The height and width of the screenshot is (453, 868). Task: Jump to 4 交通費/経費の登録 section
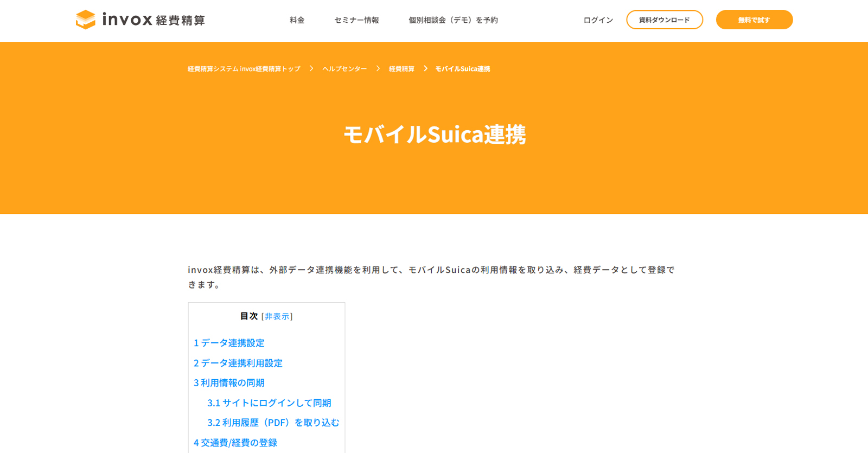tap(235, 443)
